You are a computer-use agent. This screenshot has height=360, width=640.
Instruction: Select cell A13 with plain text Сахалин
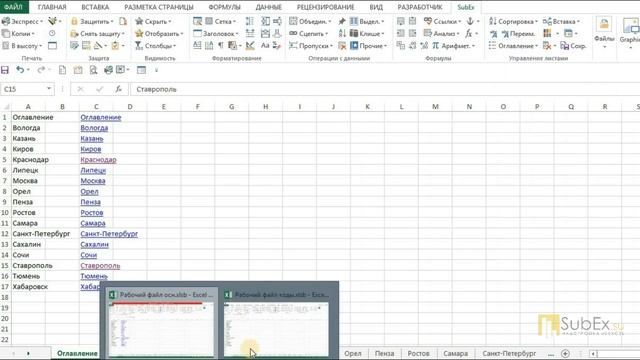point(29,244)
